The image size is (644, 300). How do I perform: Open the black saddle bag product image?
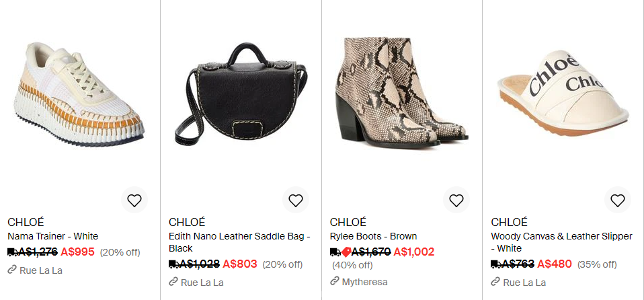(240, 93)
